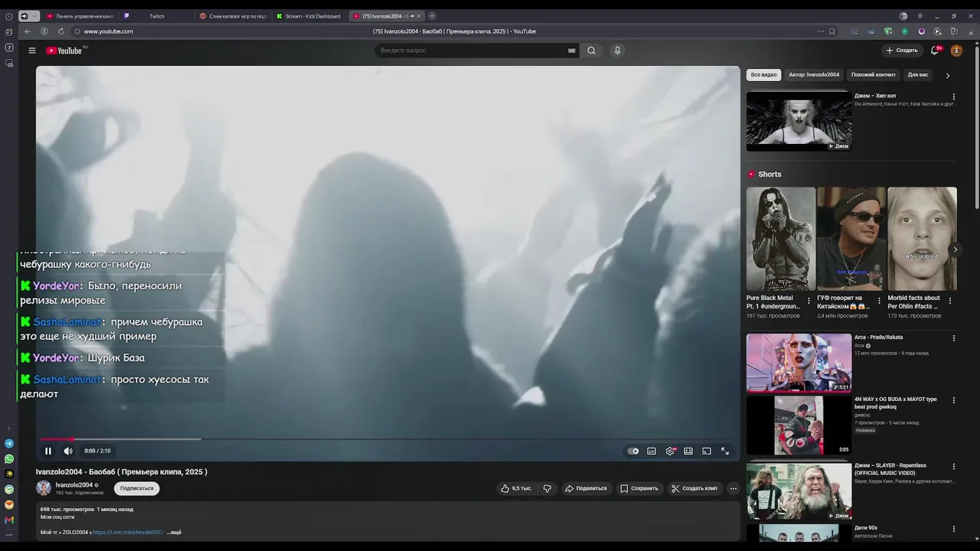Viewport: 980px width, 551px height.
Task: Switch to theater mode view
Action: coord(688,452)
